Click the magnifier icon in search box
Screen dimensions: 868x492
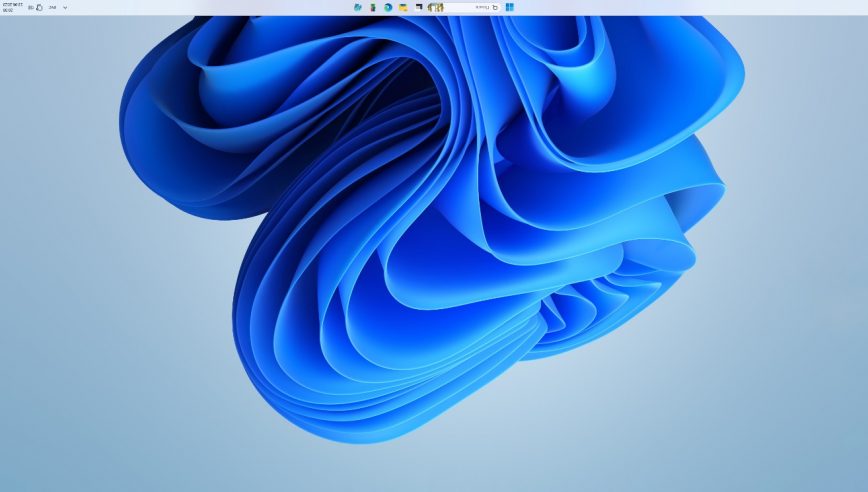click(x=494, y=7)
